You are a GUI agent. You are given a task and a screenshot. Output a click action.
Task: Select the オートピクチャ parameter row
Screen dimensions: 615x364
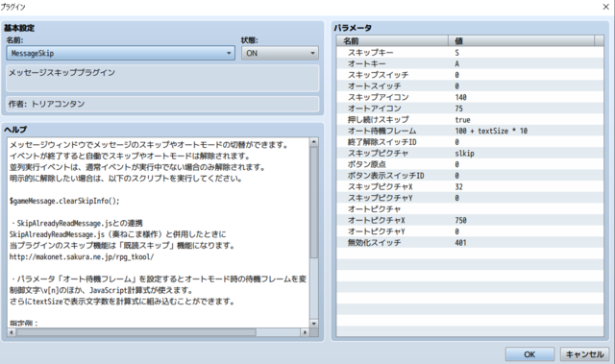tap(470, 208)
